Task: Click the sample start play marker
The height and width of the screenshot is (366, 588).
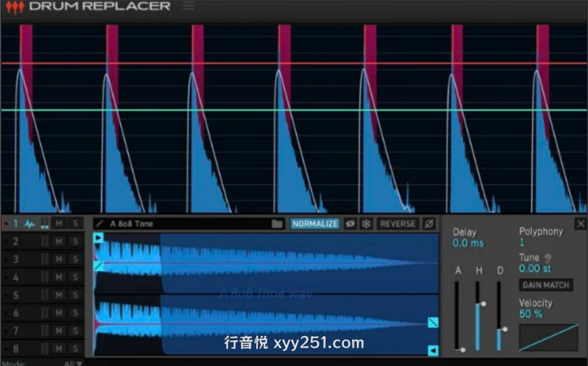Action: [x=98, y=237]
